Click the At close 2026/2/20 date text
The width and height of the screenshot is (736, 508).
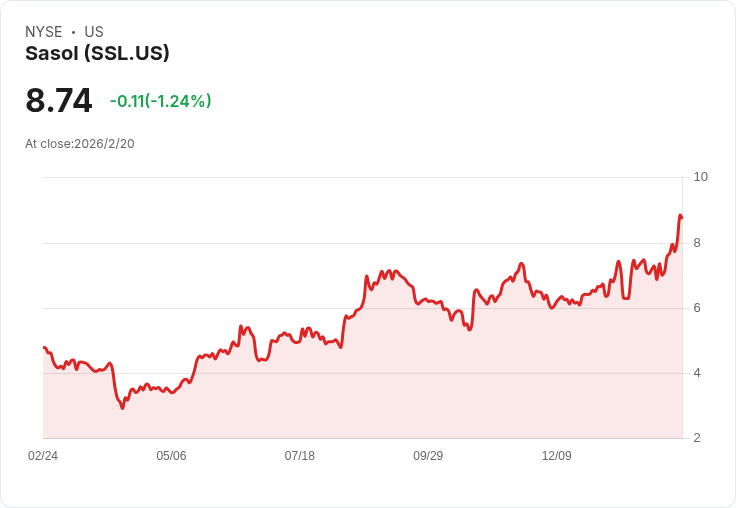coord(80,144)
